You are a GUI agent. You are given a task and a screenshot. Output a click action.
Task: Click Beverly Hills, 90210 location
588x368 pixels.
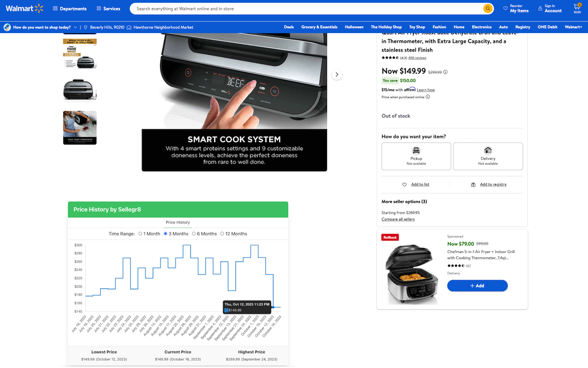[104, 27]
